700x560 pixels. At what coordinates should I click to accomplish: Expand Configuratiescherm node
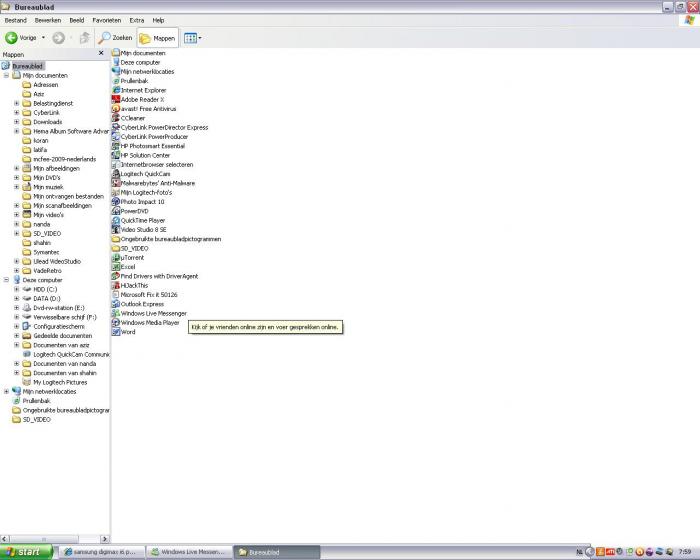17,326
